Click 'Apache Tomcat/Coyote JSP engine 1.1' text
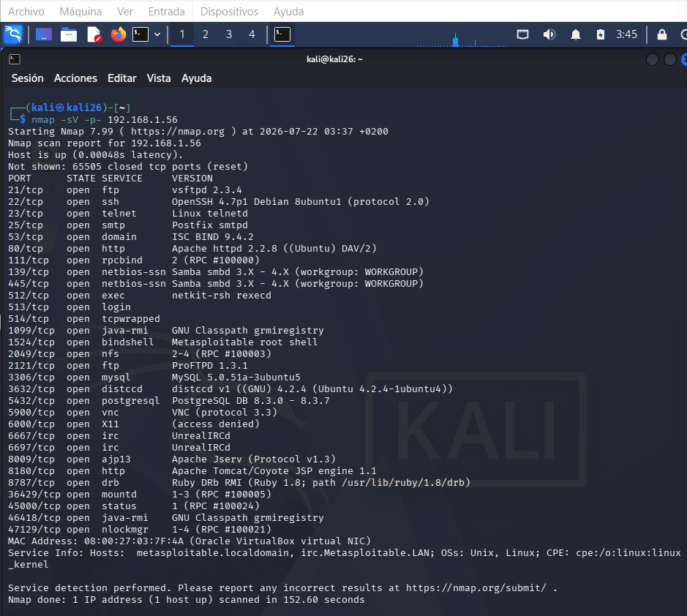The image size is (687, 616). coord(274,471)
